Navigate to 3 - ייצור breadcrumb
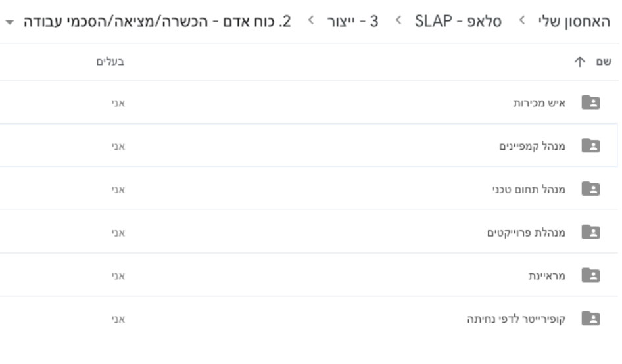622x364 pixels. tap(352, 21)
